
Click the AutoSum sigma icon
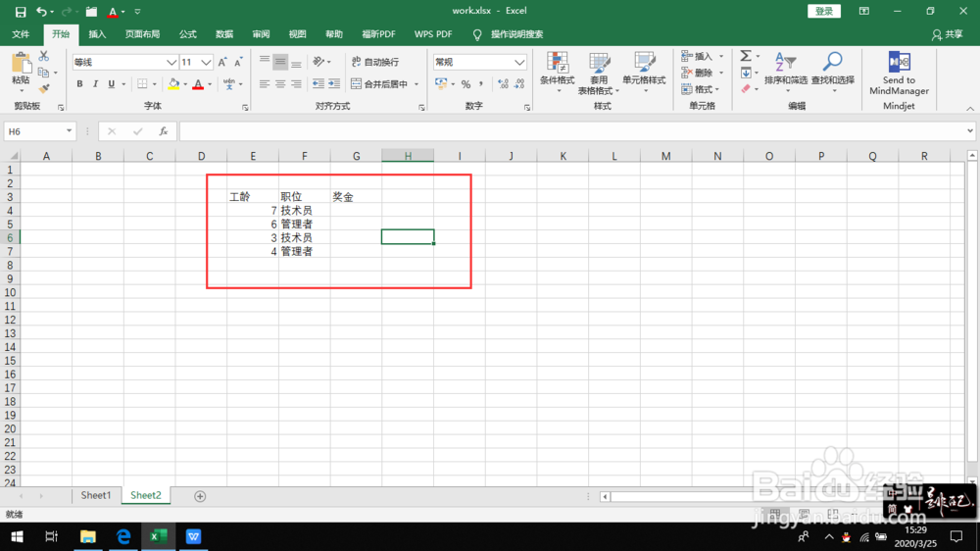pos(746,56)
